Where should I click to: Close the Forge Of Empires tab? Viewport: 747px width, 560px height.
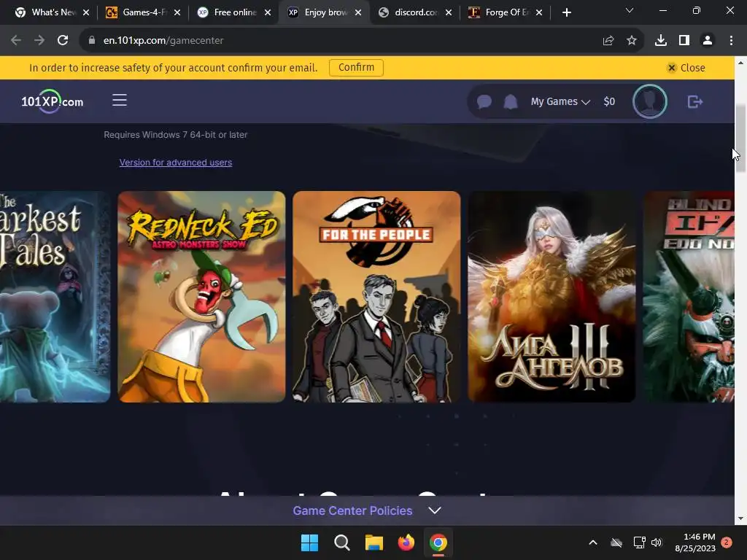(x=539, y=12)
